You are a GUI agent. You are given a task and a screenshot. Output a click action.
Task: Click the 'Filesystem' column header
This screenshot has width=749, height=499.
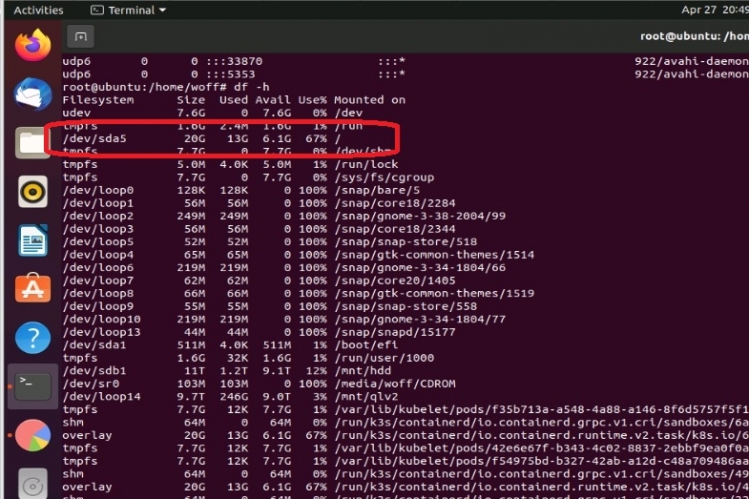[98, 100]
